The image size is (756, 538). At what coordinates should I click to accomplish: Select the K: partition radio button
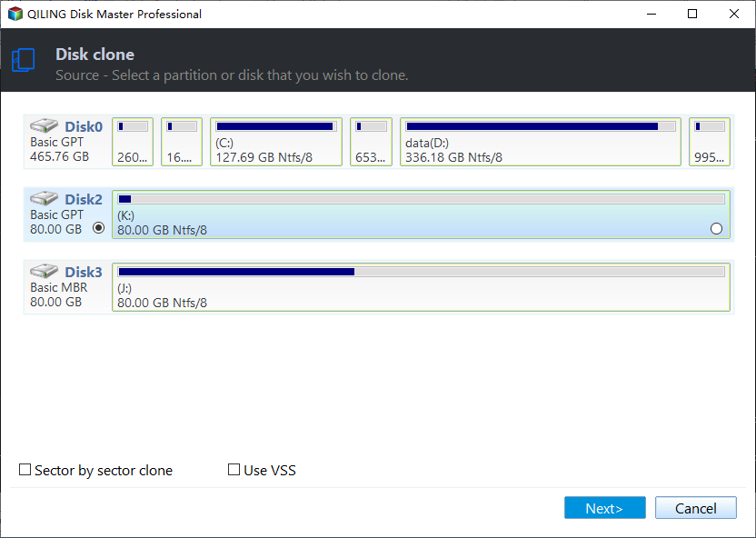tap(716, 228)
